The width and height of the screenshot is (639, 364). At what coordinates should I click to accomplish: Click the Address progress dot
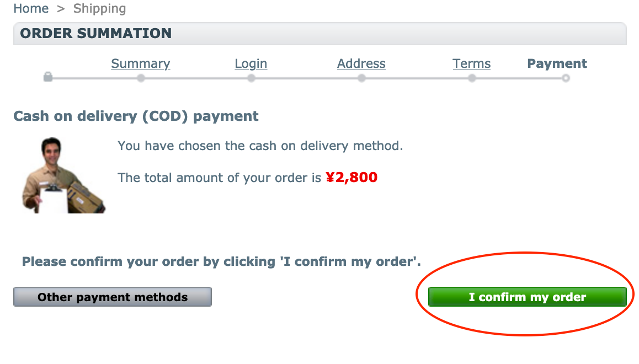[362, 78]
